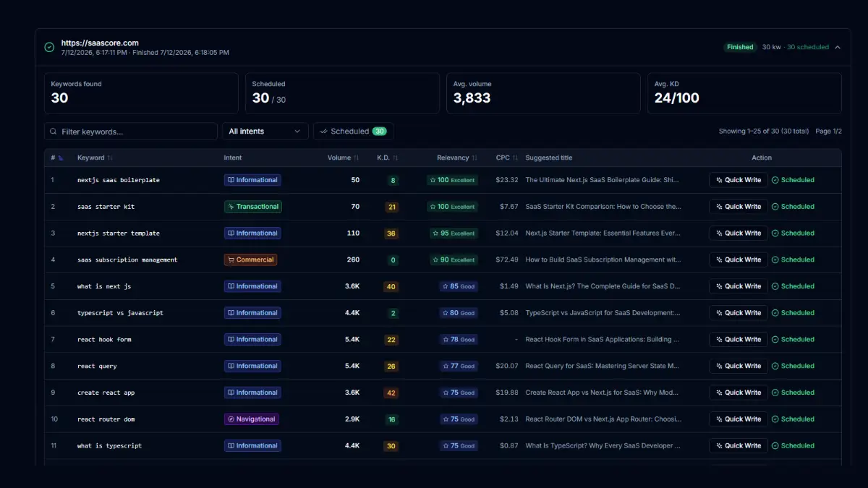Quick Write for nextjs starter template
The image size is (868, 488).
(739, 234)
